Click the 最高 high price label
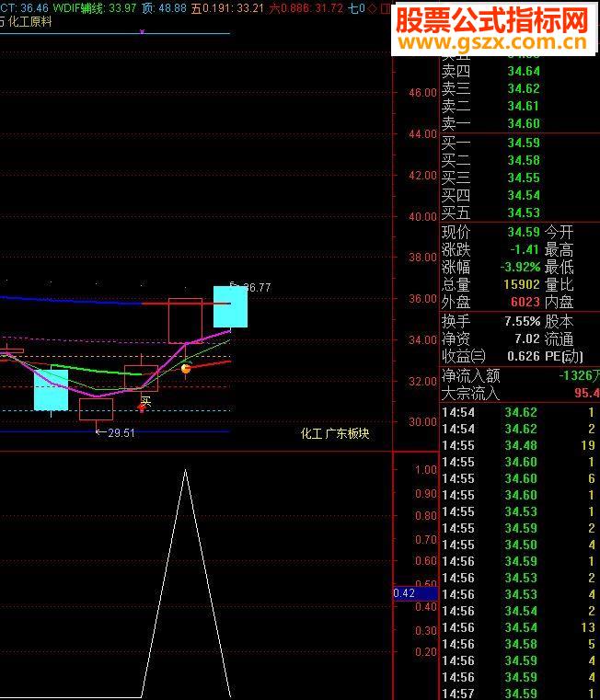 click(x=560, y=249)
